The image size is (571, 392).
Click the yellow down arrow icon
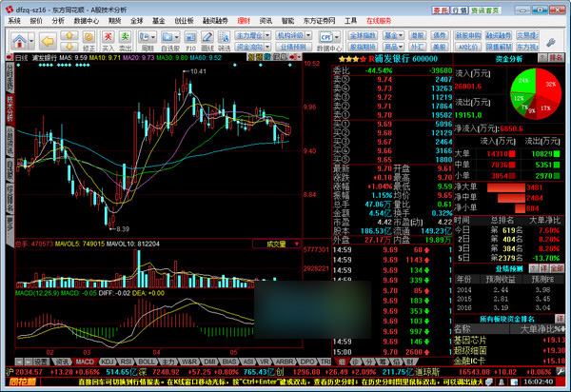69,47
